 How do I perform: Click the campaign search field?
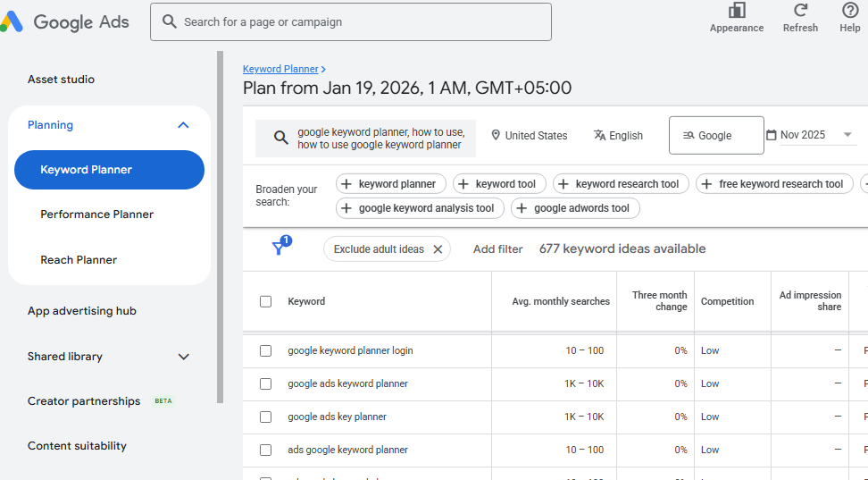coord(357,22)
